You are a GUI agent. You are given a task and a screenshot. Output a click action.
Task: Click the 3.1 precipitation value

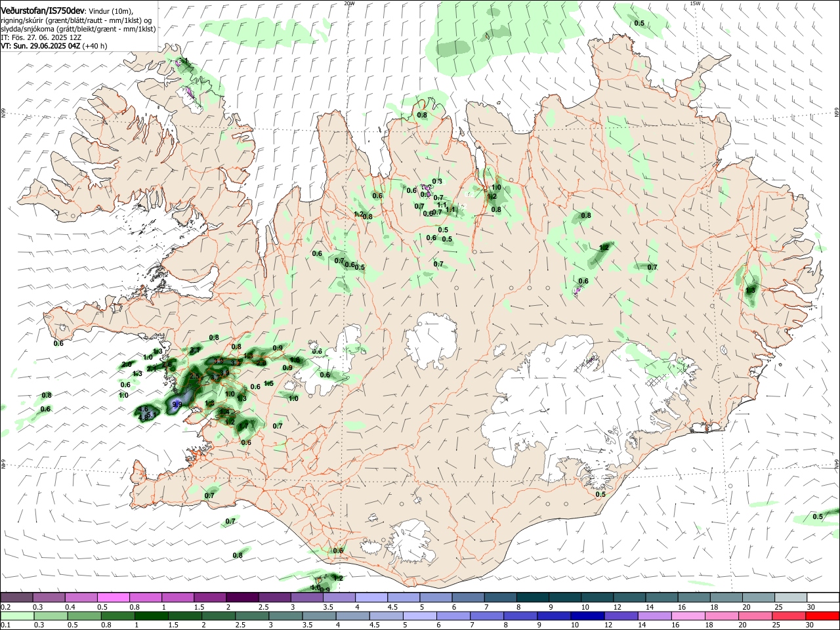pyautogui.click(x=195, y=350)
